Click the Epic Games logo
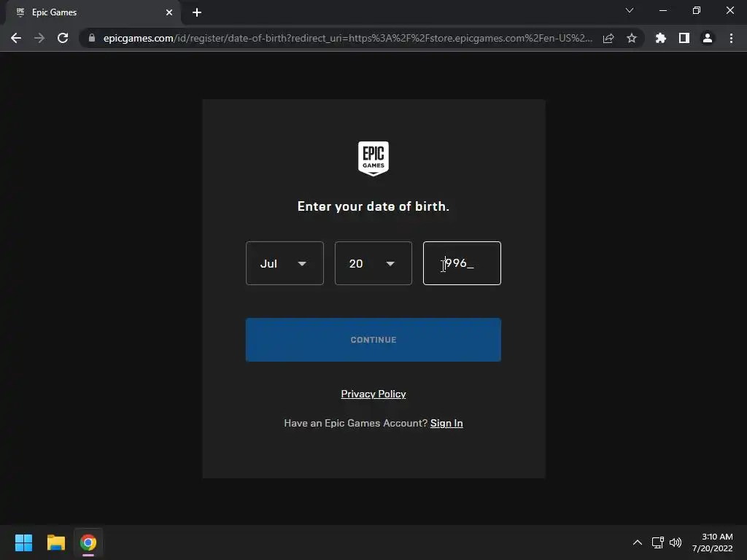This screenshot has width=747, height=560. tap(373, 158)
